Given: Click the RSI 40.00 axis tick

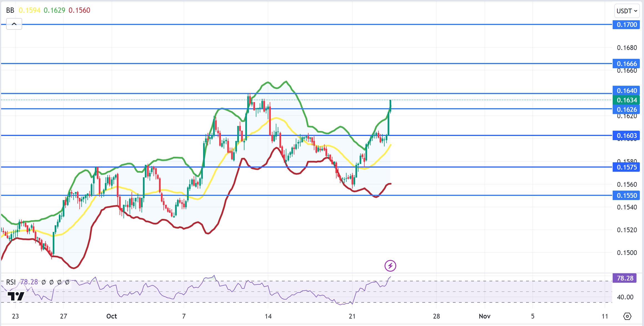Looking at the screenshot, I should 625,297.
